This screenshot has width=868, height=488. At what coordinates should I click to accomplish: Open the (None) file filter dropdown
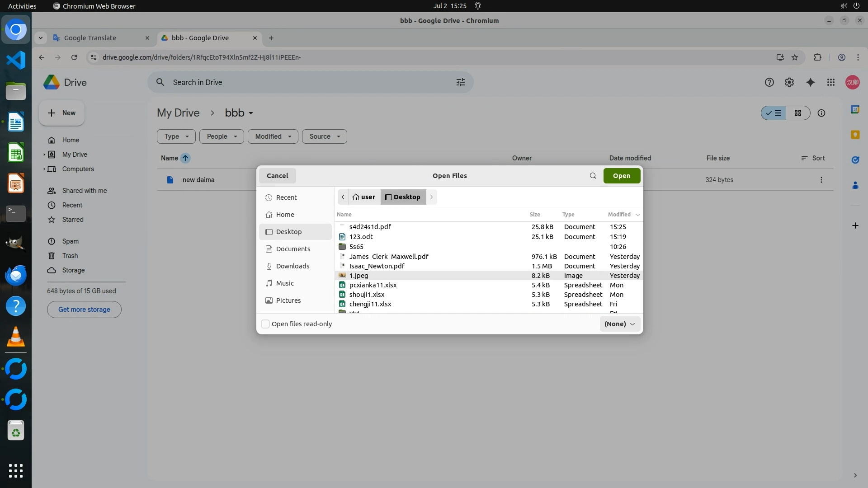coord(619,324)
